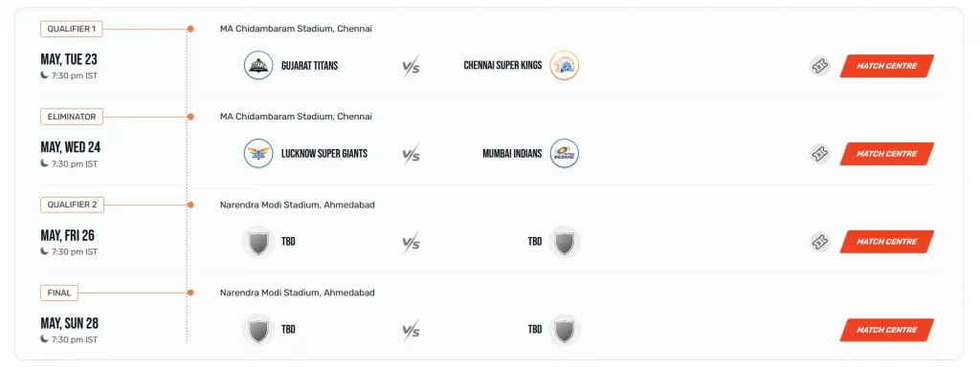The width and height of the screenshot is (980, 369).
Task: Open Match Centre for Qualifier 1
Action: (887, 66)
